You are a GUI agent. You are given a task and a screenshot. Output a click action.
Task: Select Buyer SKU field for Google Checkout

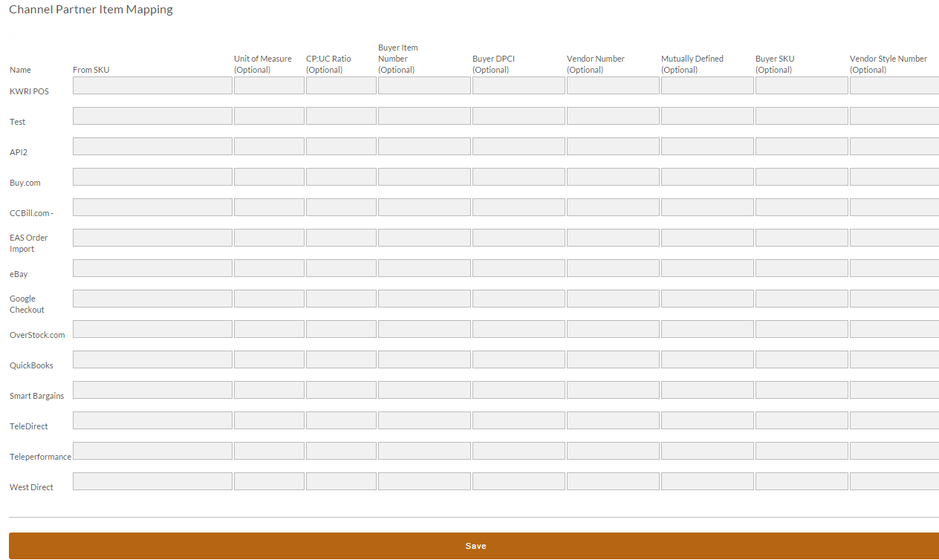[x=802, y=299]
